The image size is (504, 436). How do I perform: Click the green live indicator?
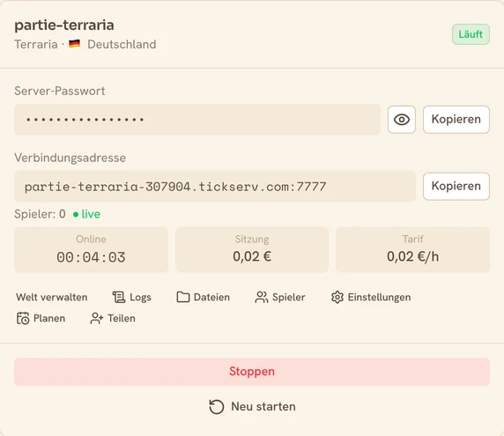(86, 214)
